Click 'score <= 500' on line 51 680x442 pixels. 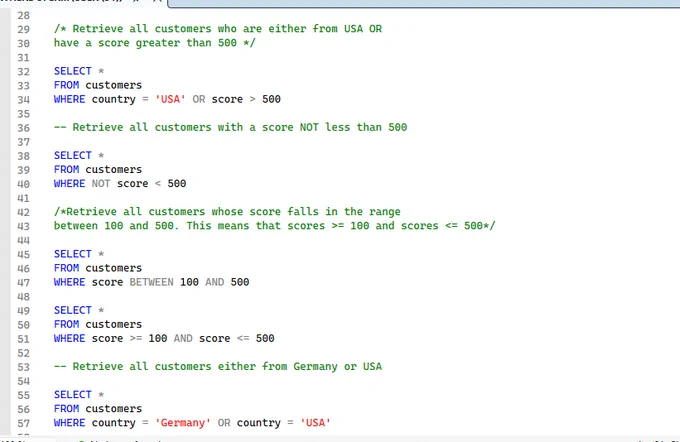236,338
